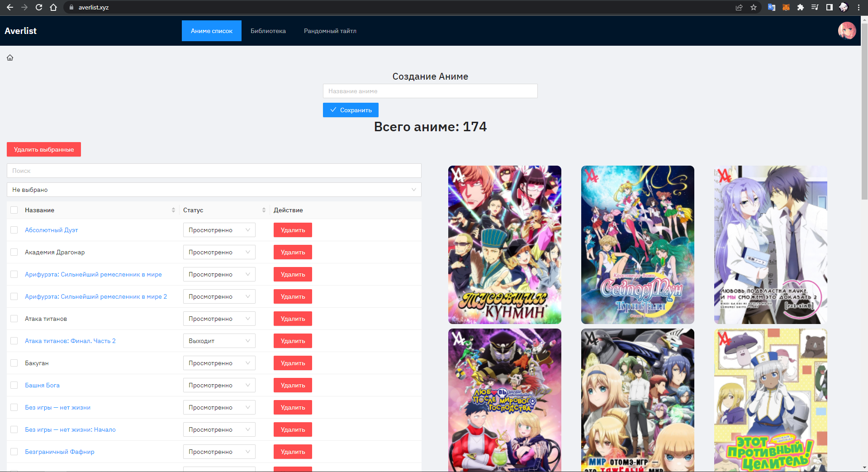Open the Не выбрано filter dropdown
868x472 pixels.
(x=214, y=190)
